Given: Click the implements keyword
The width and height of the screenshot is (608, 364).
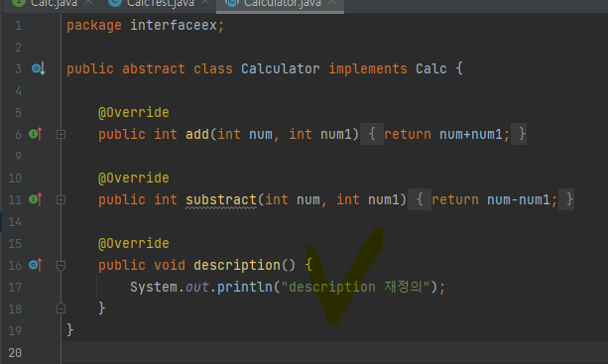Looking at the screenshot, I should click(368, 69).
